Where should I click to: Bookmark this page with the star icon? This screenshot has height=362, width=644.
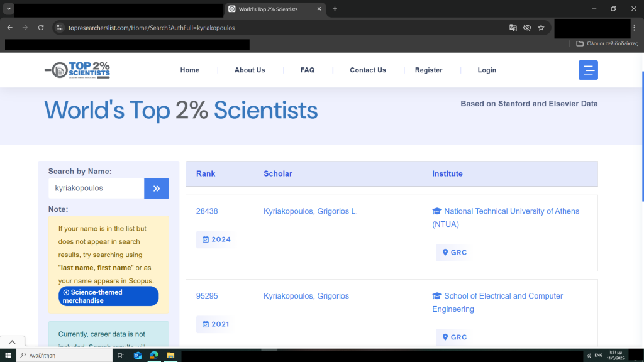(541, 28)
